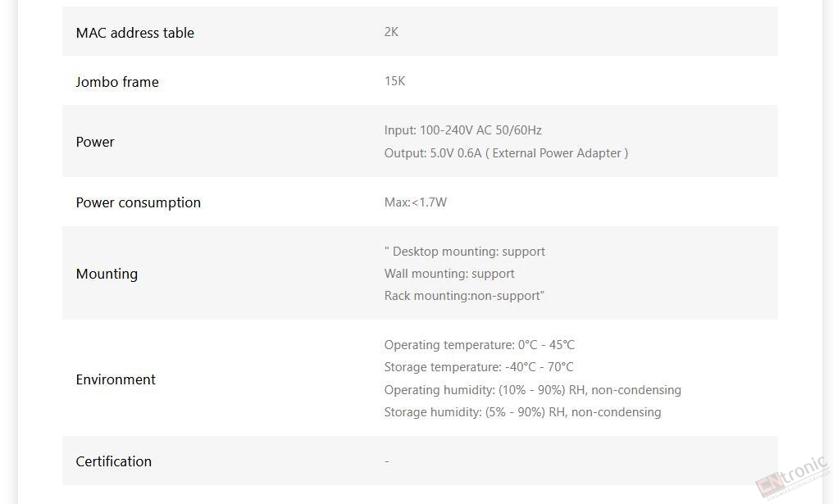Click the Operating humidity line

tap(532, 390)
